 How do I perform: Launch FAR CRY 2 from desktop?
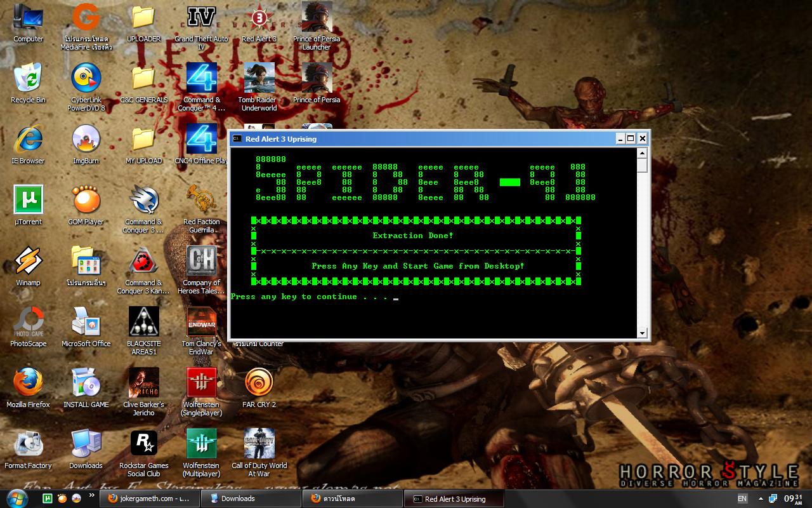pos(259,388)
